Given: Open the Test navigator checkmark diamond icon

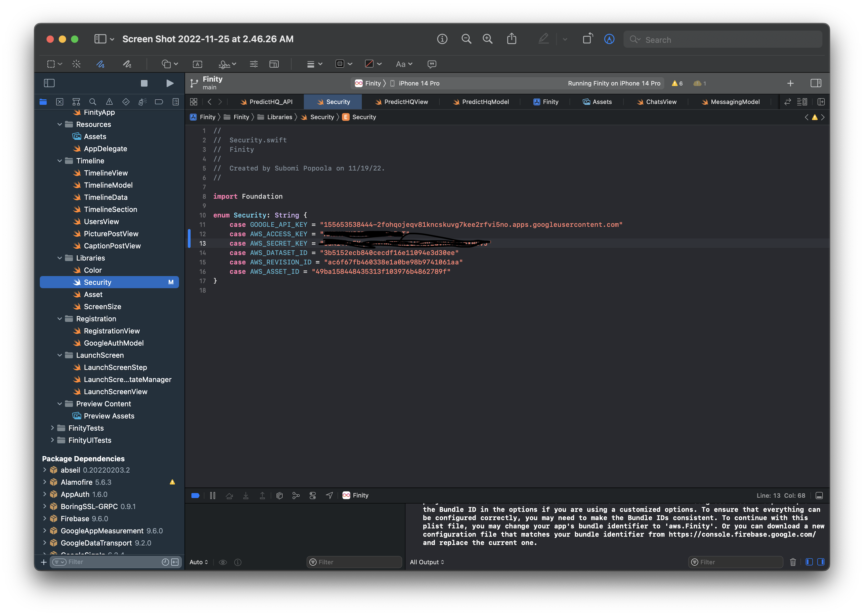Looking at the screenshot, I should (126, 102).
